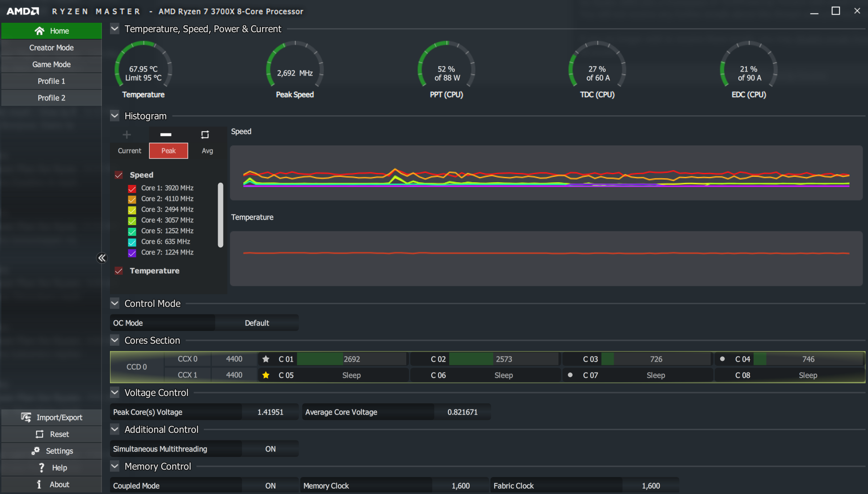Select the Avg histogram tab
The width and height of the screenshot is (868, 494).
[x=207, y=151]
